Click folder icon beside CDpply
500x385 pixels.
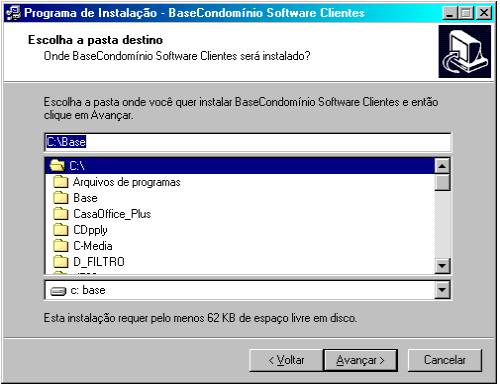(x=61, y=230)
